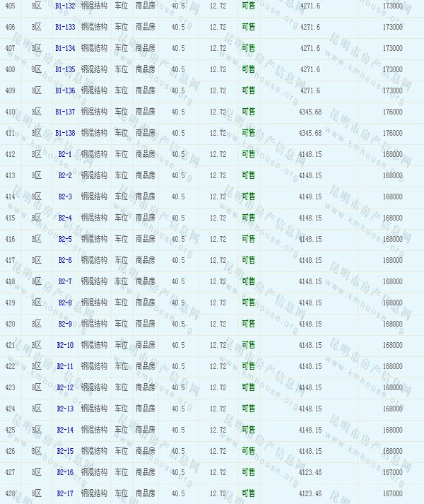Open unit B2-5 details
This screenshot has width=424, height=504.
tap(65, 239)
